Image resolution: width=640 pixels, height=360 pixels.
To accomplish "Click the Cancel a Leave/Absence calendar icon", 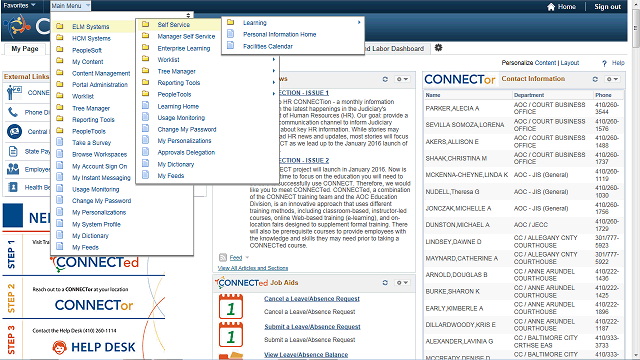I will coord(231,306).
